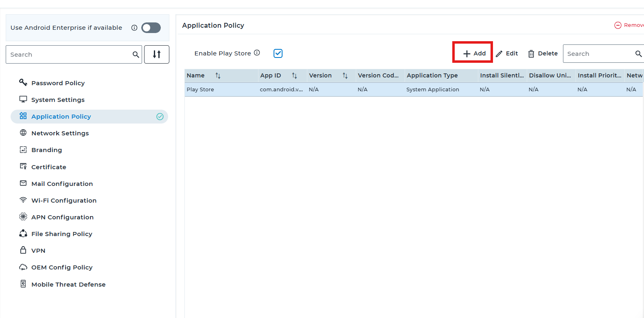Click the sort order icon beside sidebar search
644x318 pixels.
click(157, 54)
